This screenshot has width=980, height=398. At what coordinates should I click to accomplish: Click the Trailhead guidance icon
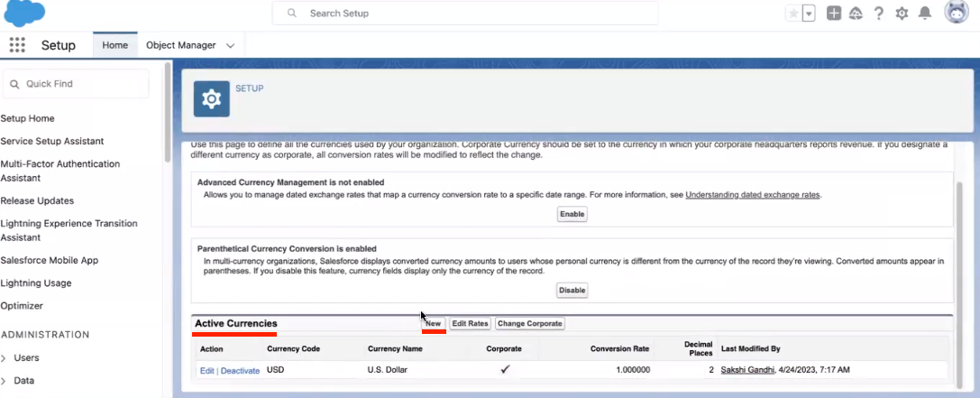pos(856,14)
